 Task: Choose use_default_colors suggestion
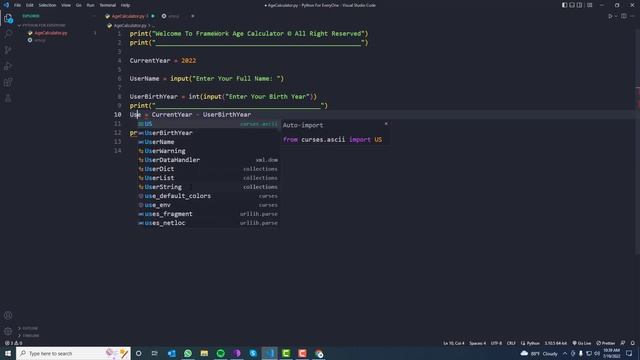(208, 196)
